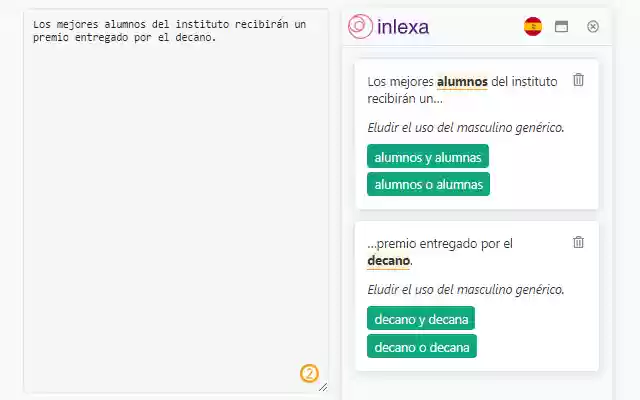Click inside the text editor area
Image resolution: width=640 pixels, height=400 pixels.
coord(176,201)
